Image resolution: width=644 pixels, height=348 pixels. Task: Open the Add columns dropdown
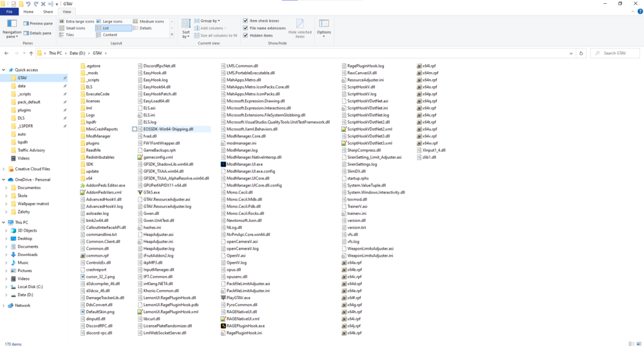click(210, 28)
